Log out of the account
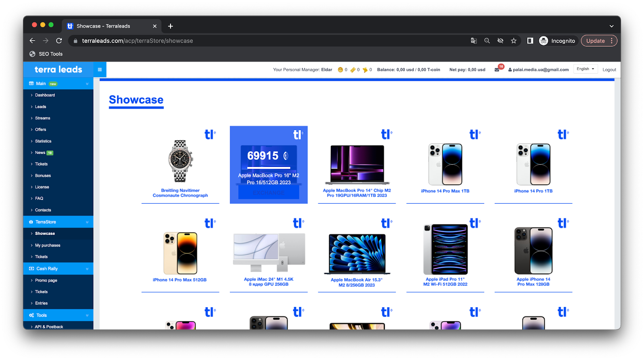Screen dimensions: 644x360 (609, 70)
